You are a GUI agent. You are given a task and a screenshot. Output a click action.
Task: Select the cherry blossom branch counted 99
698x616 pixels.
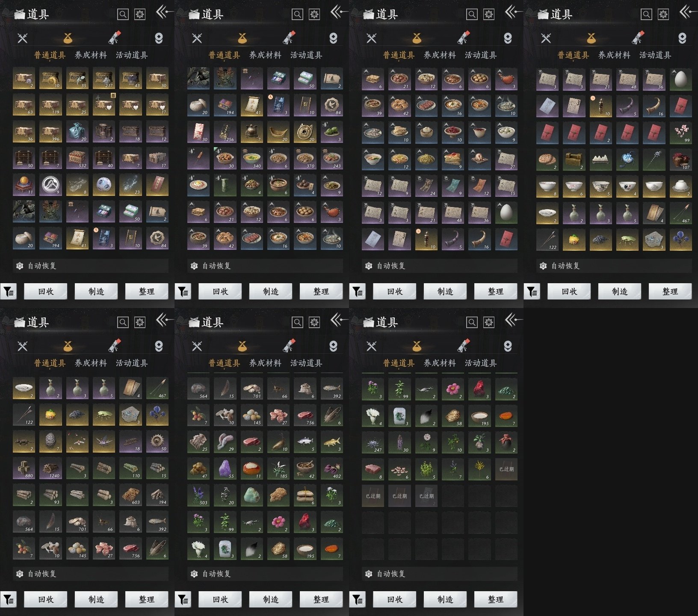pos(680,132)
